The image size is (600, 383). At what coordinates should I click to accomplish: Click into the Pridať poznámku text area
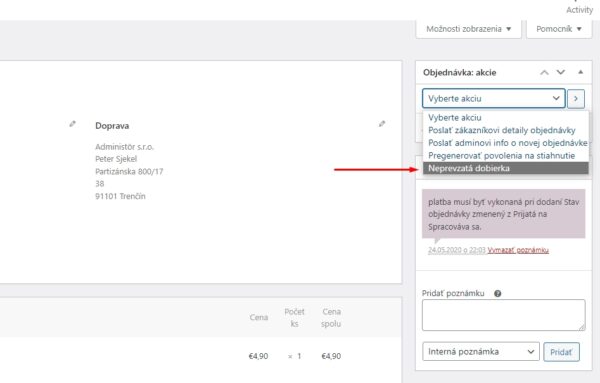coord(504,315)
